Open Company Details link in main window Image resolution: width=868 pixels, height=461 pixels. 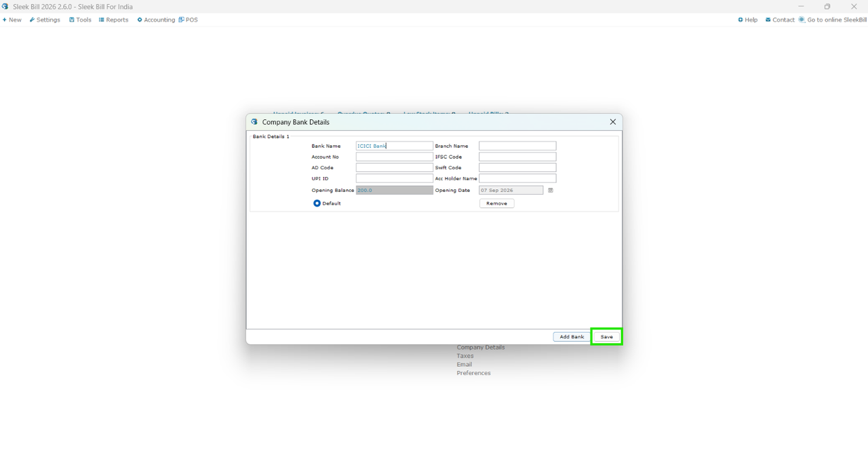click(481, 347)
